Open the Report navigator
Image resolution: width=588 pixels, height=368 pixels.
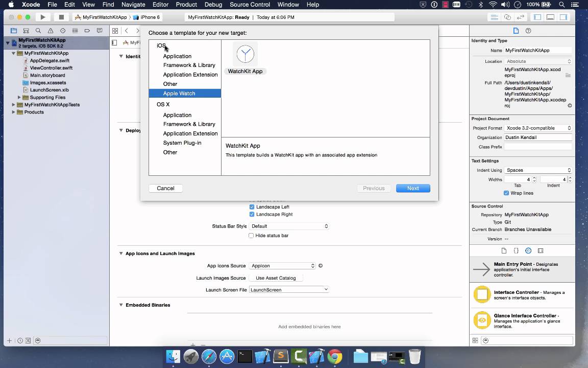pos(100,31)
